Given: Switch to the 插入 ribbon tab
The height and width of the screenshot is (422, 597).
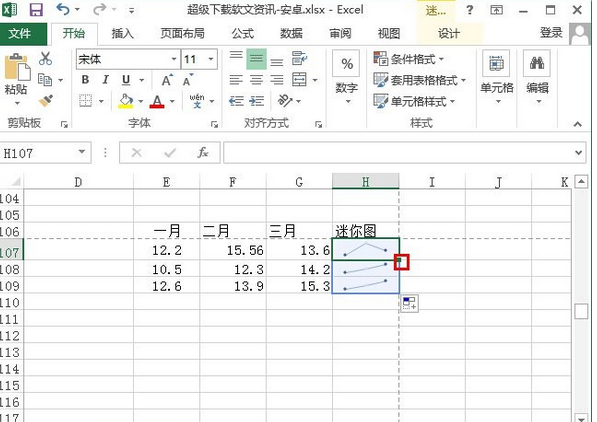Looking at the screenshot, I should click(x=122, y=34).
